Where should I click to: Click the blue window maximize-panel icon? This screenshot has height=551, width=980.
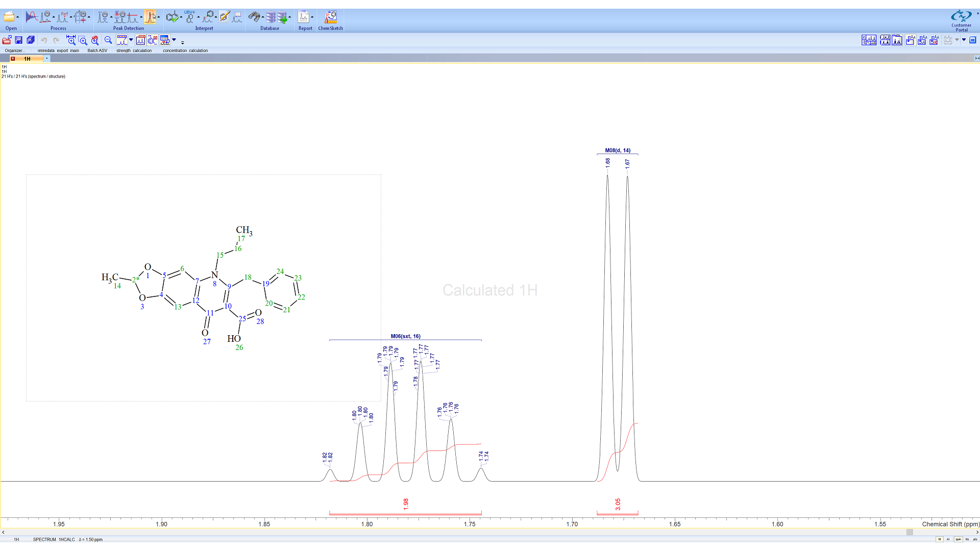[x=972, y=40]
